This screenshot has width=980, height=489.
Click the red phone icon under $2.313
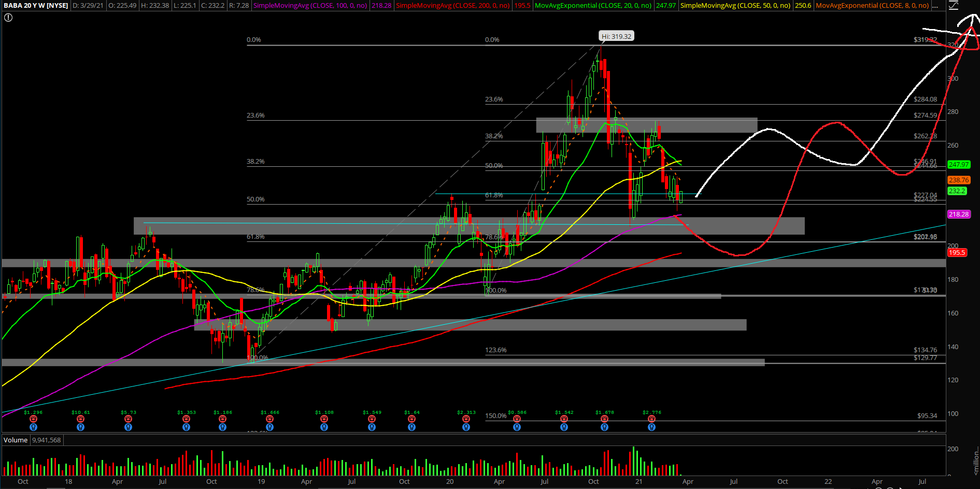(x=466, y=419)
